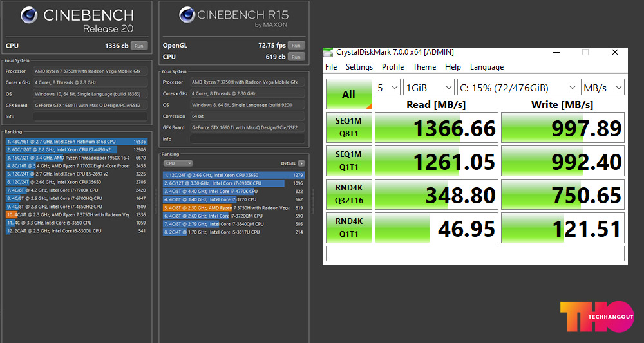Run the Cinebench R20 CPU test
The width and height of the screenshot is (644, 343).
(139, 46)
